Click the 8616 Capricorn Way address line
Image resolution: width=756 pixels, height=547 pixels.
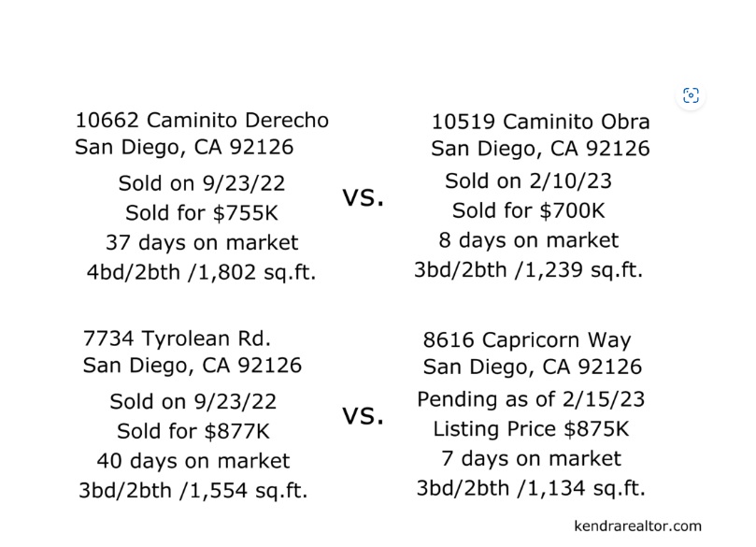527,340
